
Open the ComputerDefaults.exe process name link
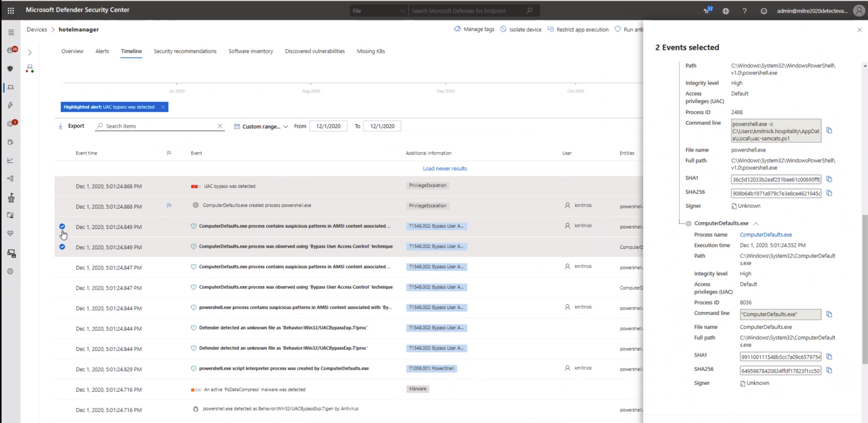tap(766, 235)
